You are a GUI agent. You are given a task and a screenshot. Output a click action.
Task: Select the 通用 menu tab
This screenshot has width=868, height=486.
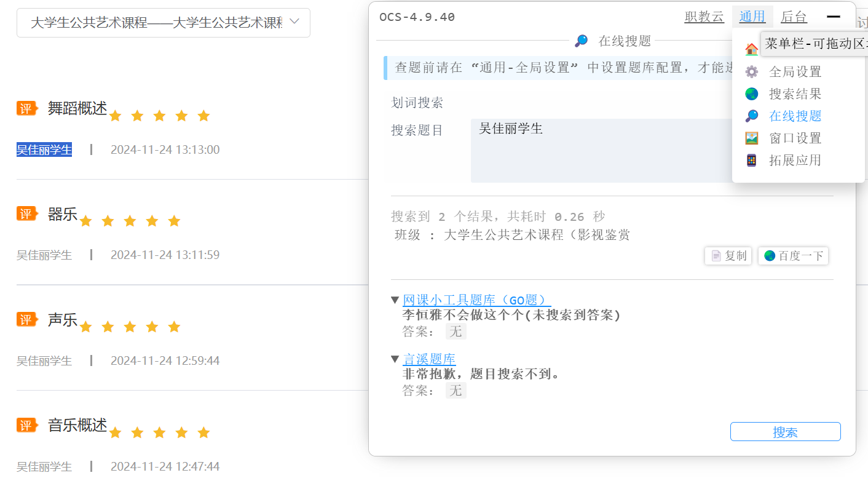752,17
